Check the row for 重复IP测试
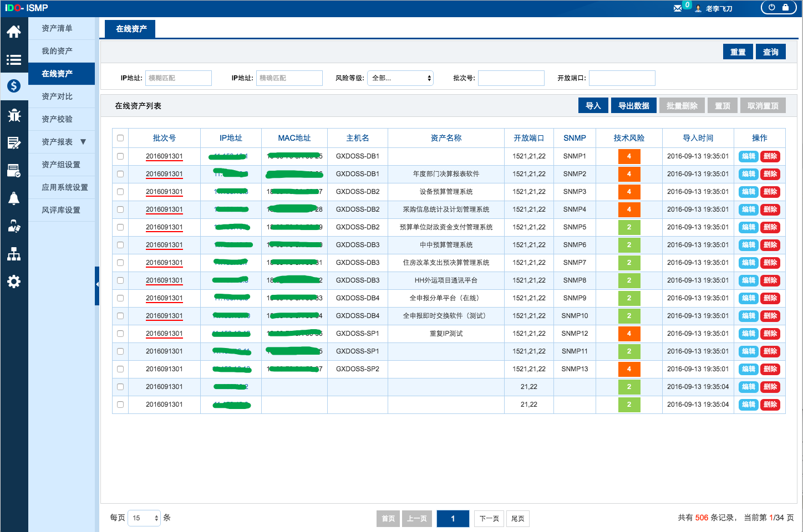This screenshot has height=532, width=803. 120,334
